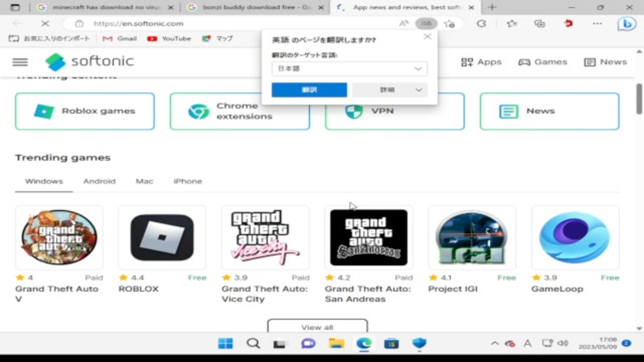
Task: Open the Favorites list icon
Action: (512, 23)
